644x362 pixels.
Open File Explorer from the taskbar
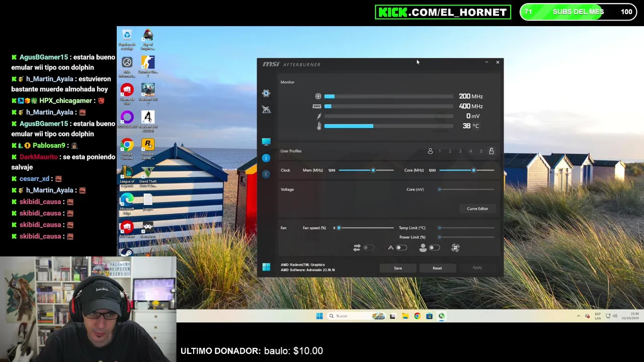(405, 316)
